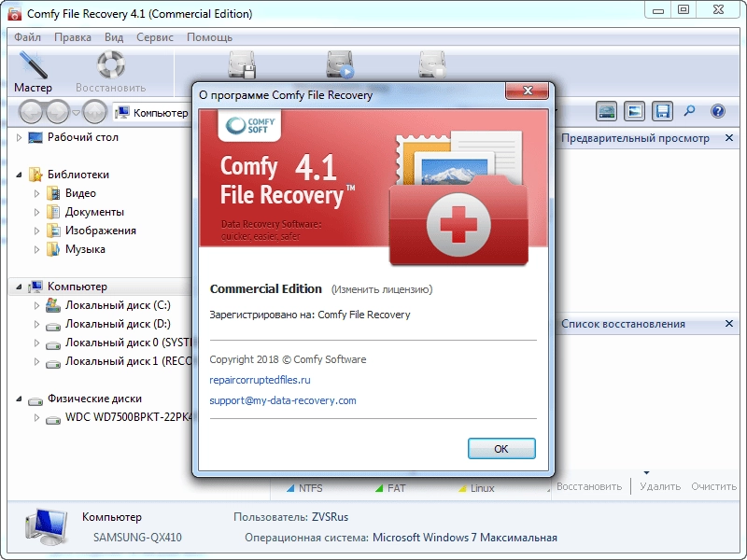The width and height of the screenshot is (747, 560).
Task: Click Удалить in recovery list panel
Action: 660,486
